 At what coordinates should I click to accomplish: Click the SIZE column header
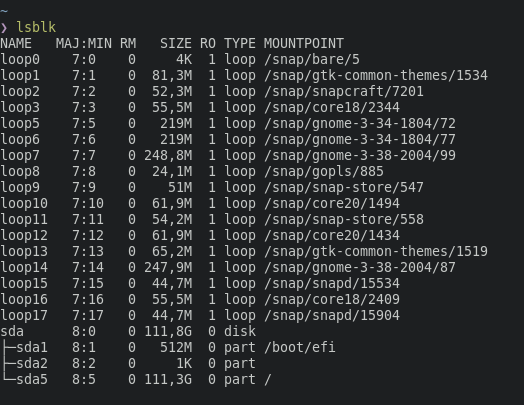[176, 43]
